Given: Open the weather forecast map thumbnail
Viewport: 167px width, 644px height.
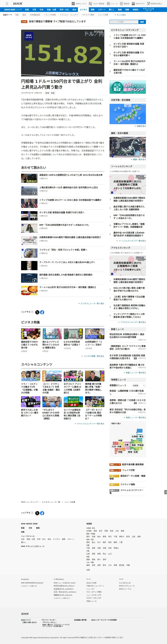Looking at the screenshot, I should pos(127,114).
